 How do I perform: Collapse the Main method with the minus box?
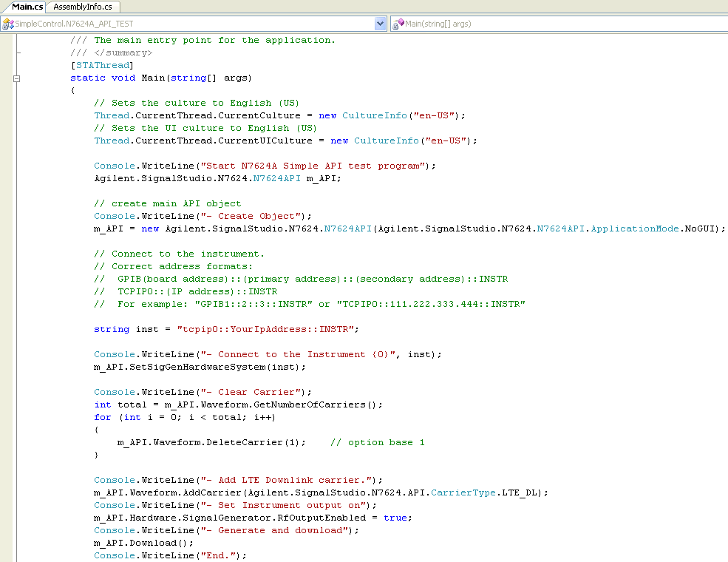16,77
